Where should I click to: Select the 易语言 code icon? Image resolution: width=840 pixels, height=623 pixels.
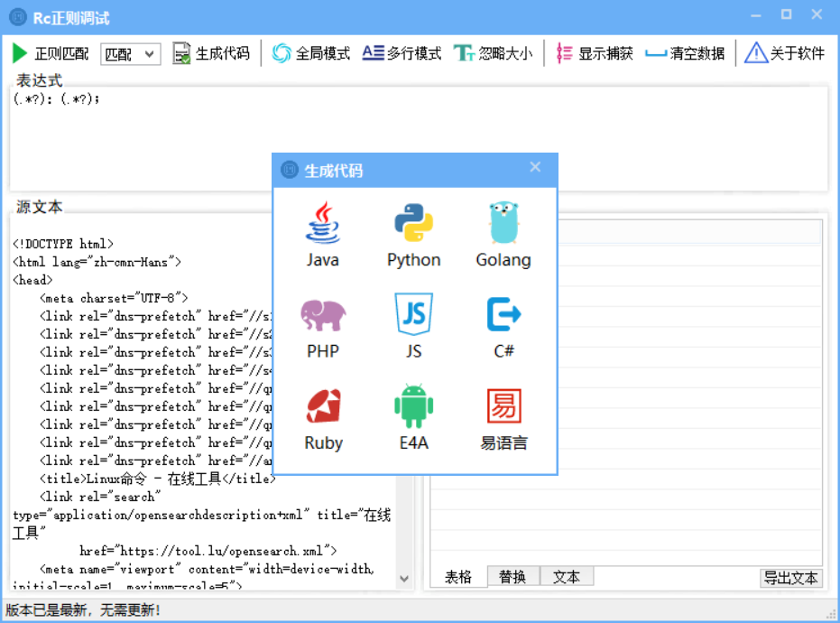point(503,419)
